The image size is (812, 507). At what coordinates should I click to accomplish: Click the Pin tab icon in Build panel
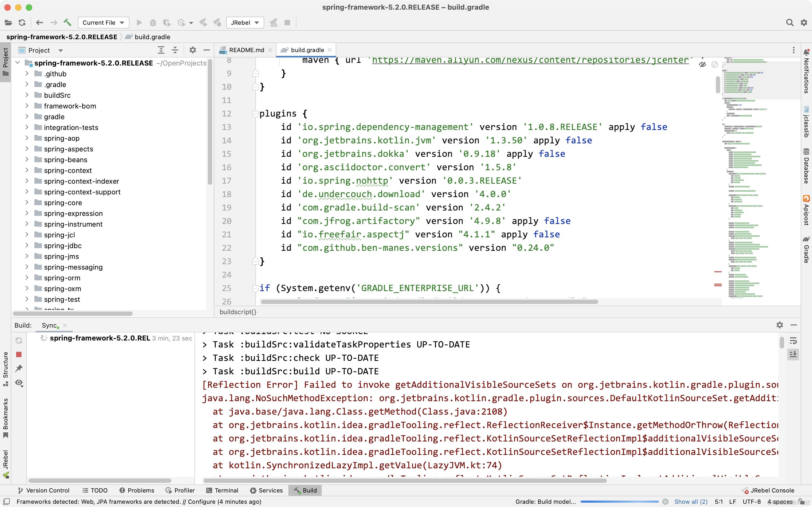tap(19, 368)
